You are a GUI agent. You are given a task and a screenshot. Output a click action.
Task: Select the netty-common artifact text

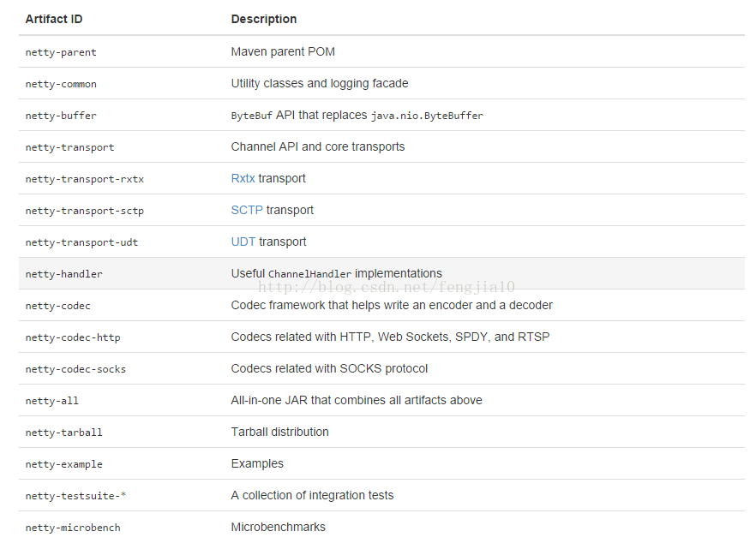[61, 84]
